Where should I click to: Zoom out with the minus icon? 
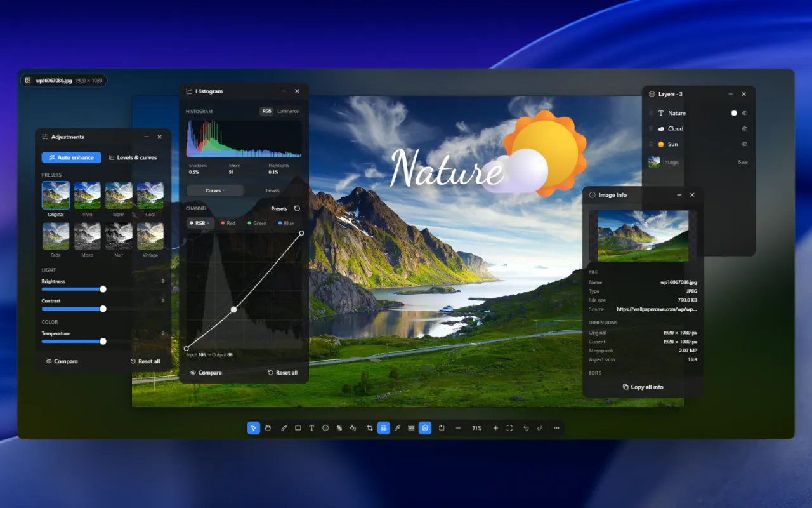click(x=458, y=428)
